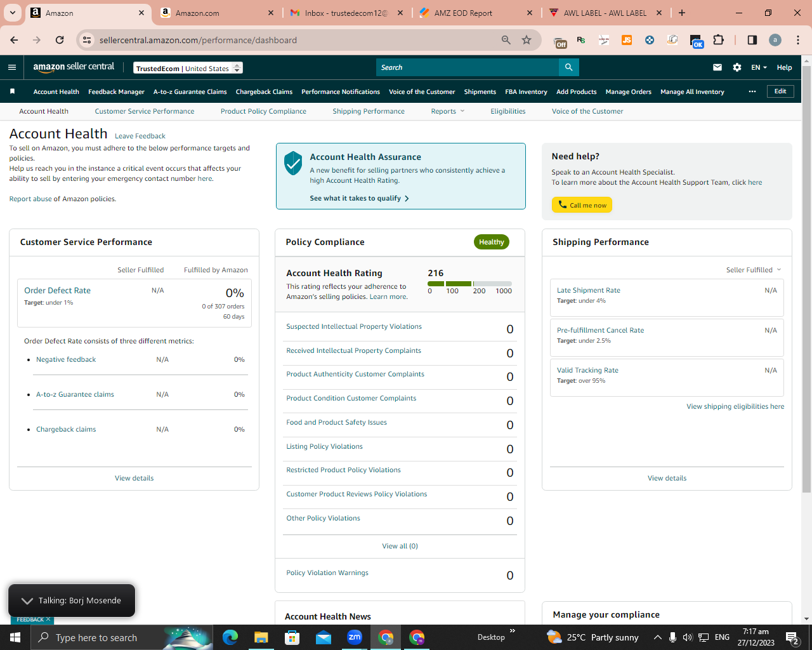Click the browser zoom magnifier icon
Image resolution: width=812 pixels, height=650 pixels.
[x=506, y=40]
